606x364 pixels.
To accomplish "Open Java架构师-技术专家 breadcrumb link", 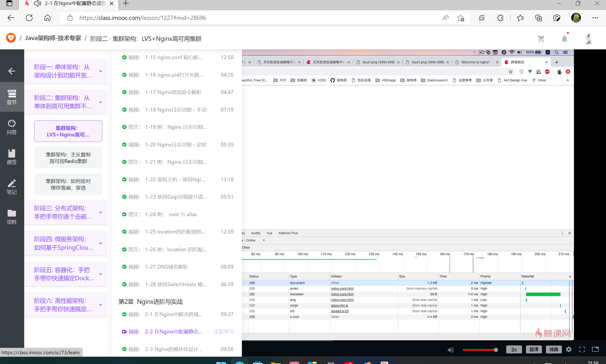I will 53,38.
